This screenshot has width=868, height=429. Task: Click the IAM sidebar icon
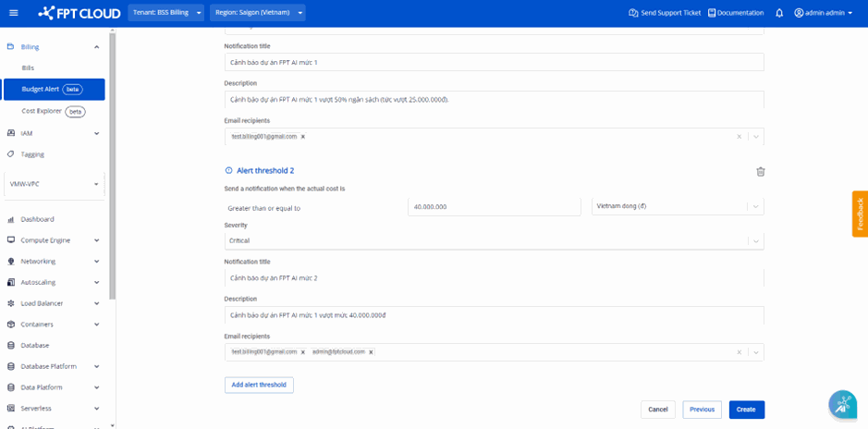pyautogui.click(x=10, y=133)
